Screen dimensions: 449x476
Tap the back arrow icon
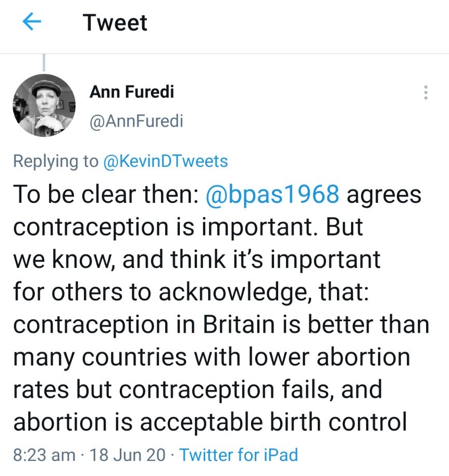(x=32, y=22)
